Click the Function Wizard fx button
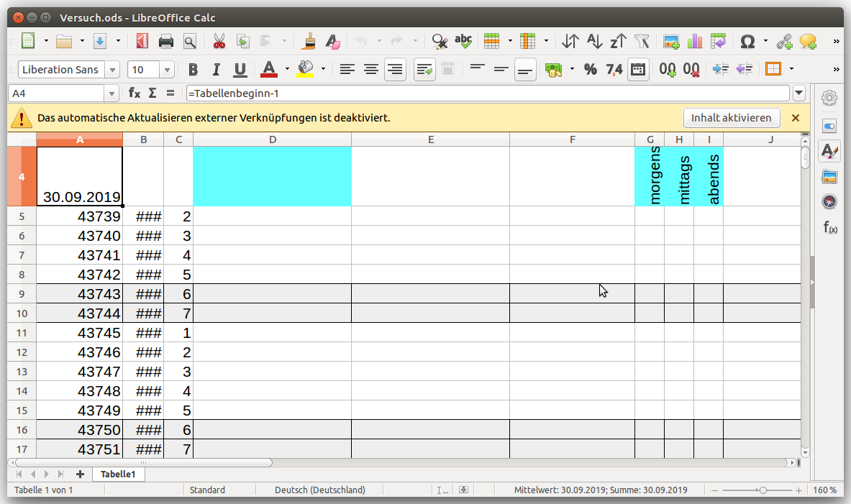 pos(134,93)
